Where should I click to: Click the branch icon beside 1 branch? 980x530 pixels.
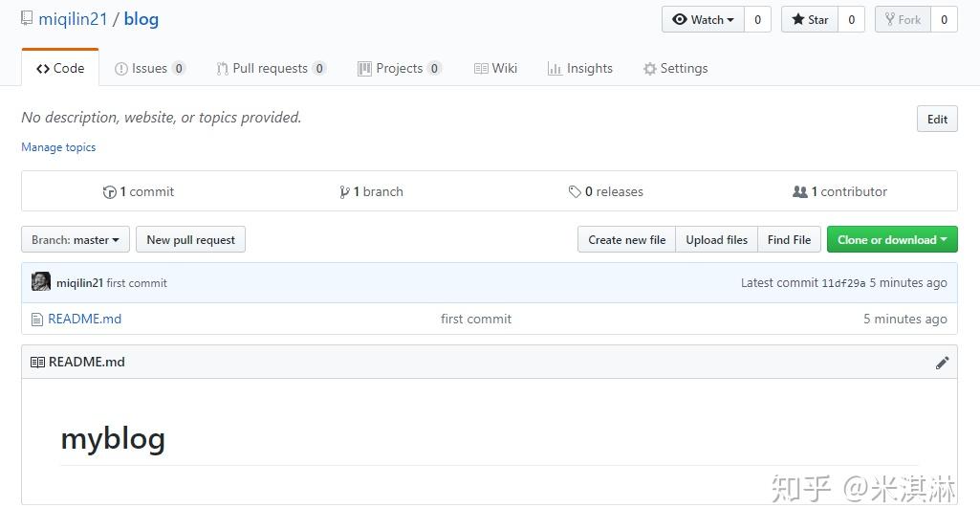click(x=344, y=192)
